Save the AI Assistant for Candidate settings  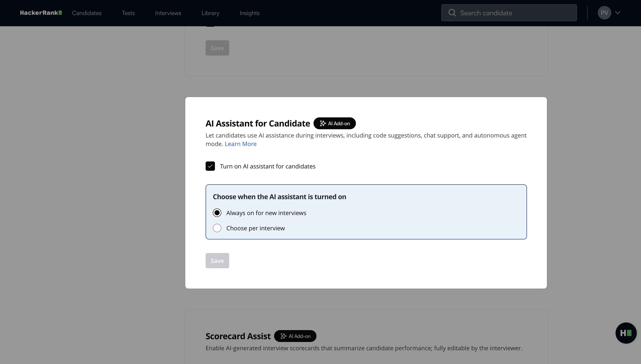217,261
